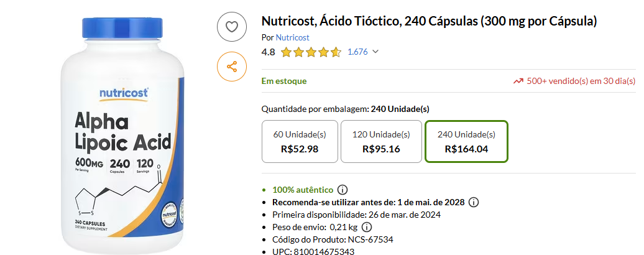Click info icon next to expiry date
The image size is (644, 255).
coord(474,202)
